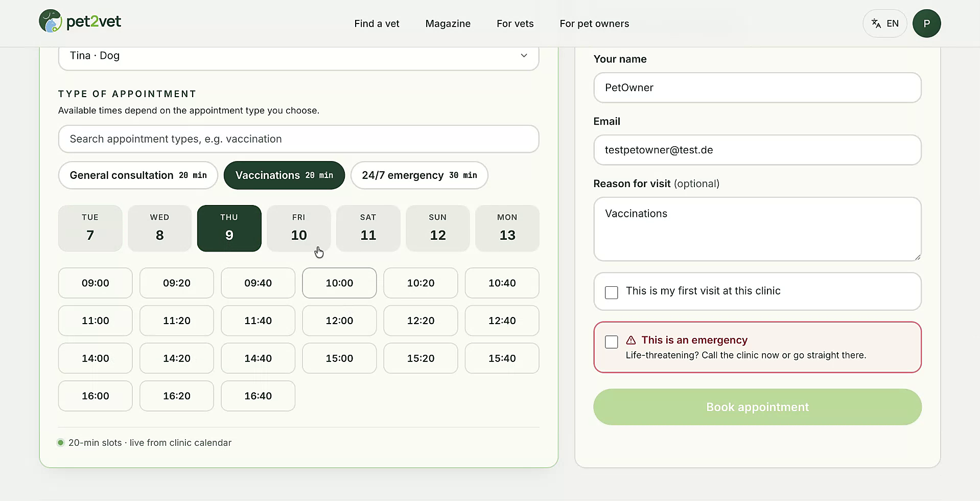
Task: Click the green live calendar status dot
Action: click(x=61, y=443)
